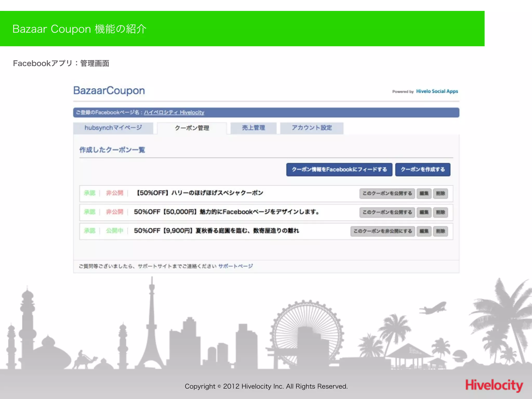Click the red Hivelocity logo
The image size is (532, 399).
tap(494, 385)
